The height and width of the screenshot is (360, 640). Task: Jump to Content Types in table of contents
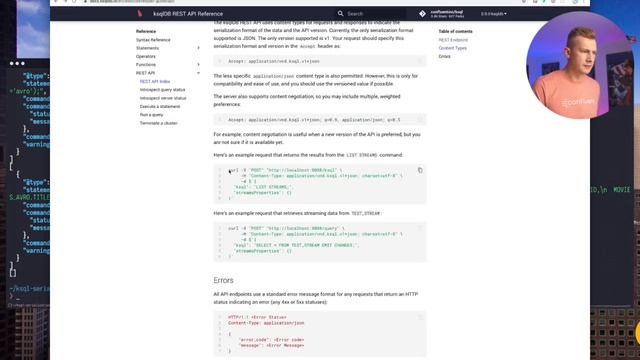pyautogui.click(x=452, y=48)
